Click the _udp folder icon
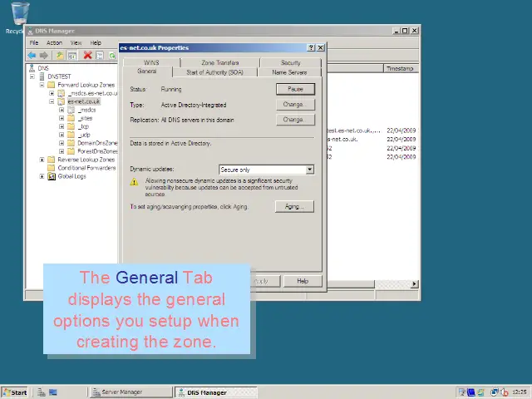Viewport: 532px width, 399px height. [x=71, y=135]
